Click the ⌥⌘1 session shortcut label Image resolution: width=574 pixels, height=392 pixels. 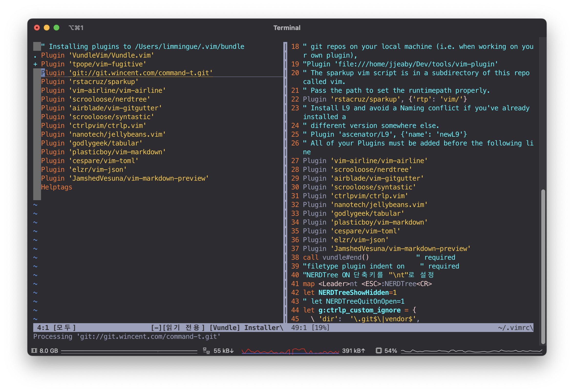(x=76, y=28)
